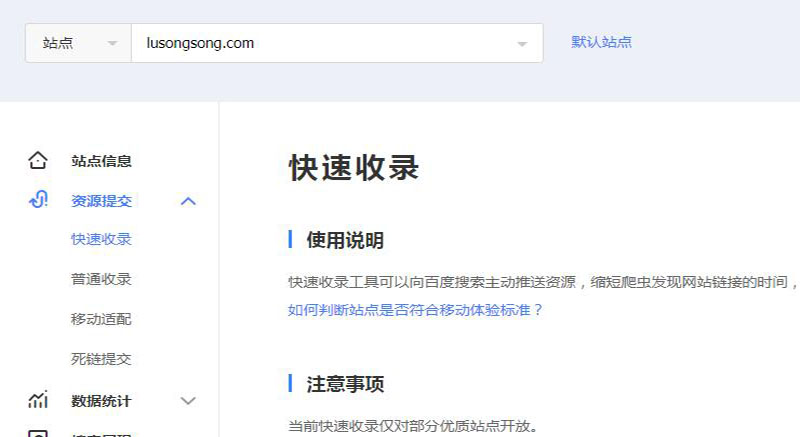Expand the lusongsong.com site list arrow
Screen dimensions: 800x437
pos(521,44)
